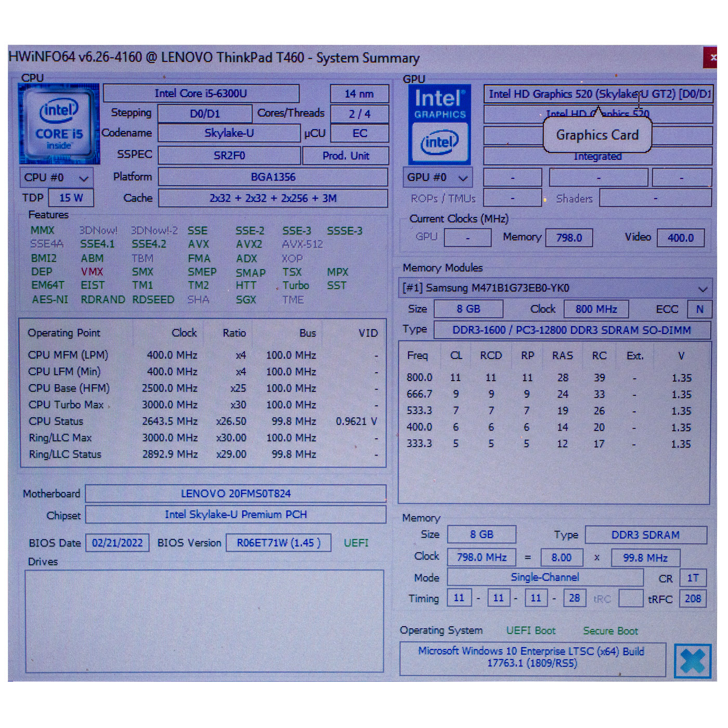Click the cache 2x32 + 2x32 + 2x256 + 3M field
This screenshot has width=728, height=728.
tap(273, 198)
